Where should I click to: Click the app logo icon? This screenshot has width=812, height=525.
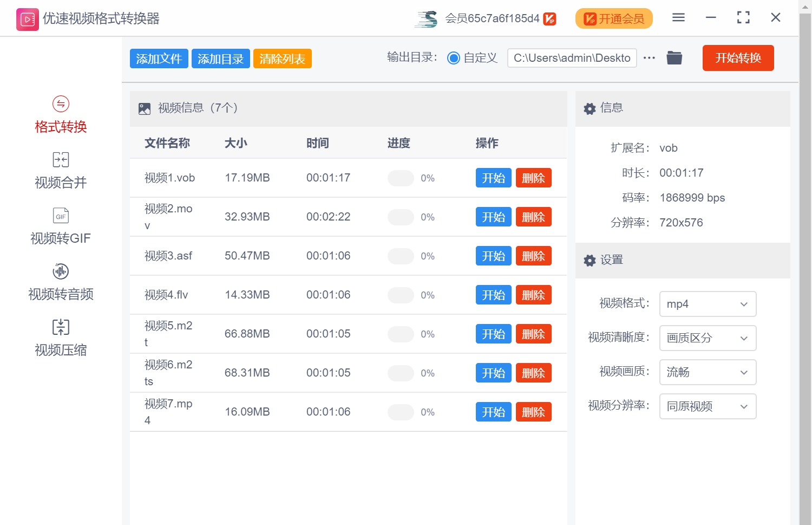pyautogui.click(x=27, y=18)
